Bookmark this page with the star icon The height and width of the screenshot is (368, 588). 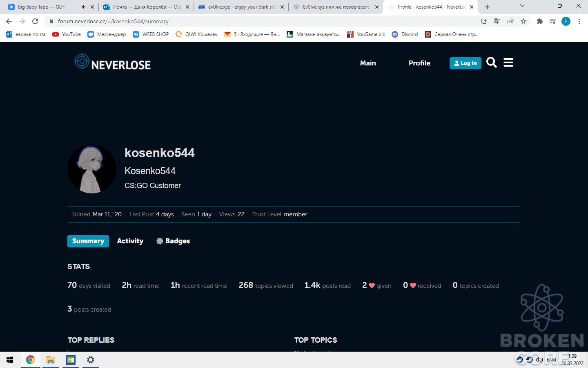pyautogui.click(x=523, y=21)
